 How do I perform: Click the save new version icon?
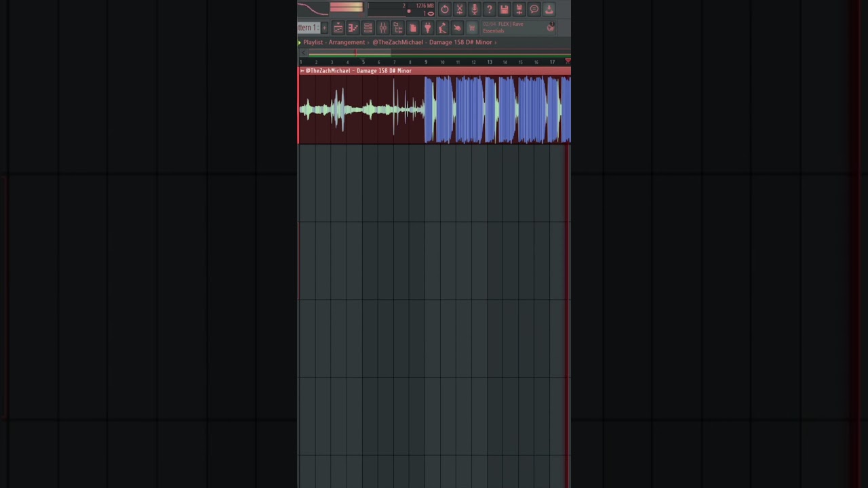519,9
